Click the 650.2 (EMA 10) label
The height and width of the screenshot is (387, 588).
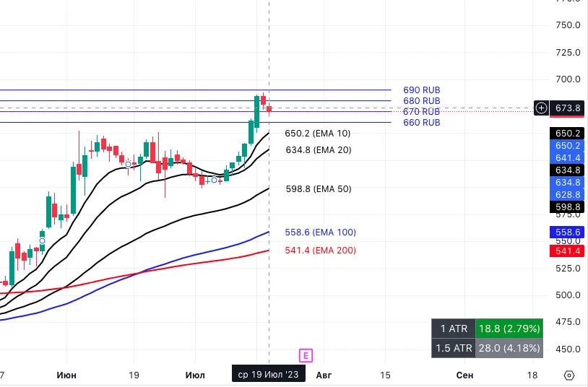pos(318,134)
